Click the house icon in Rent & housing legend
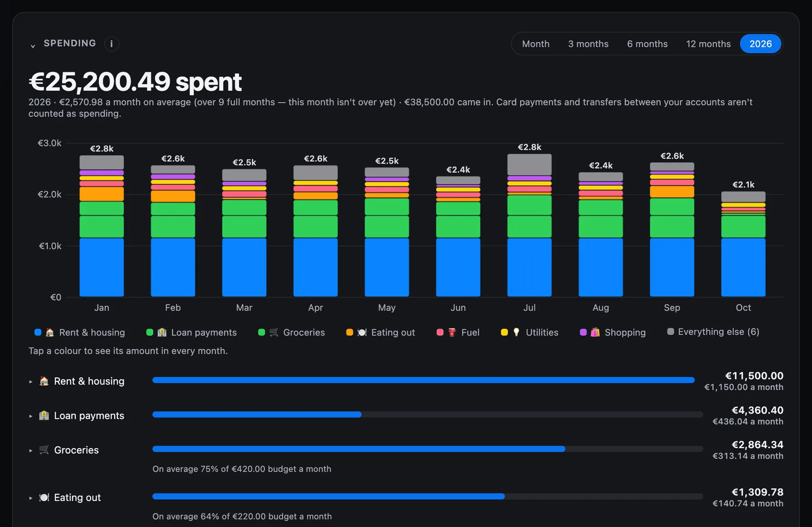 point(50,332)
